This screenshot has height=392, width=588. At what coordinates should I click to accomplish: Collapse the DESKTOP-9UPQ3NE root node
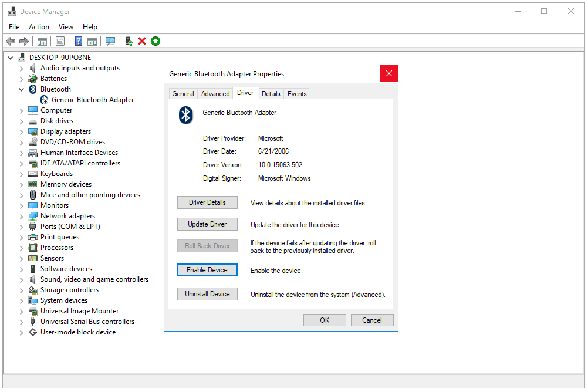(11, 58)
